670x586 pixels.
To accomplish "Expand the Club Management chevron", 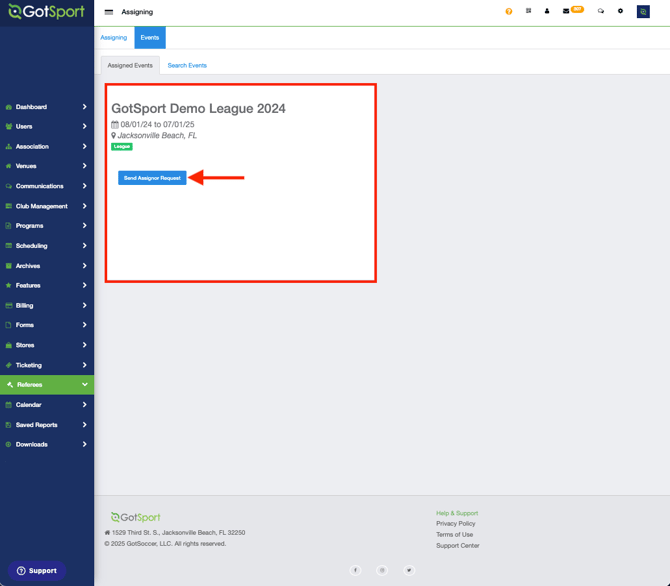I will [x=85, y=206].
